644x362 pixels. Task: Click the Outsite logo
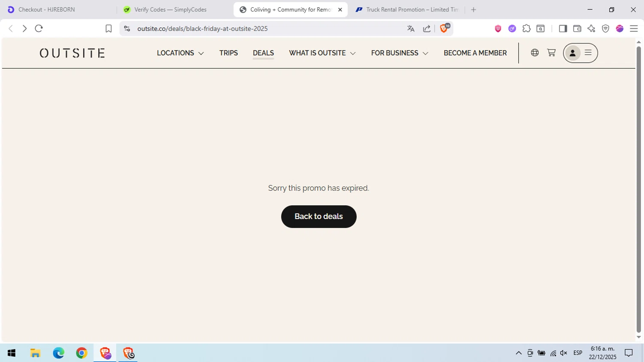click(72, 53)
